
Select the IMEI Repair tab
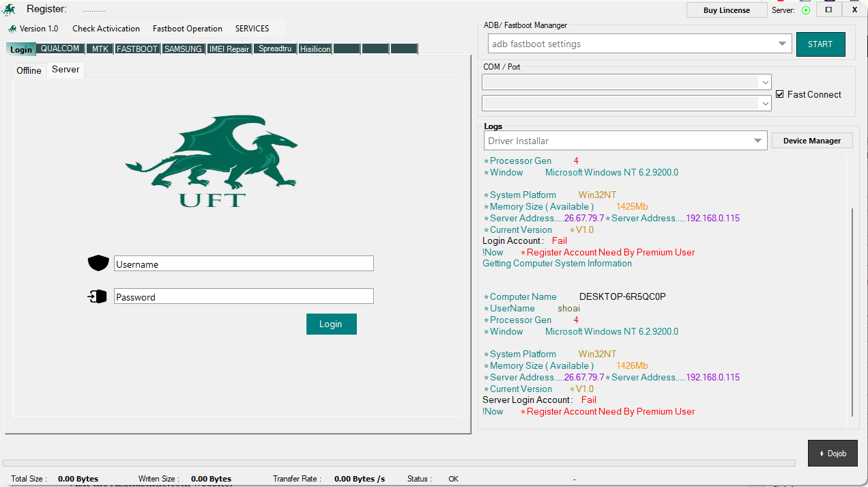click(229, 48)
